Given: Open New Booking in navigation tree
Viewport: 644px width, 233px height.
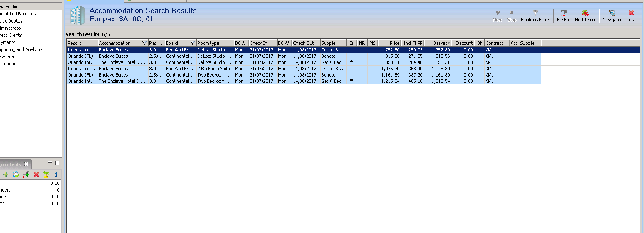Looking at the screenshot, I should [10, 7].
